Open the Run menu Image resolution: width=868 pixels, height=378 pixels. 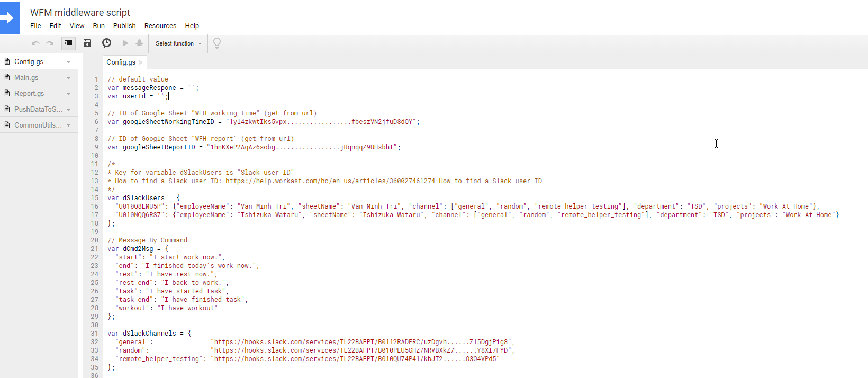tap(98, 25)
